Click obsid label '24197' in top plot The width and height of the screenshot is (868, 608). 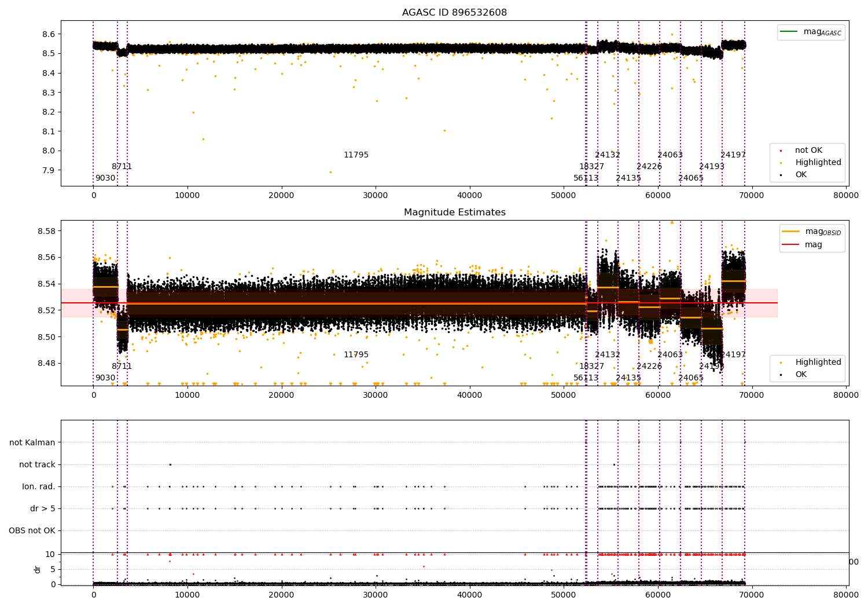[733, 155]
